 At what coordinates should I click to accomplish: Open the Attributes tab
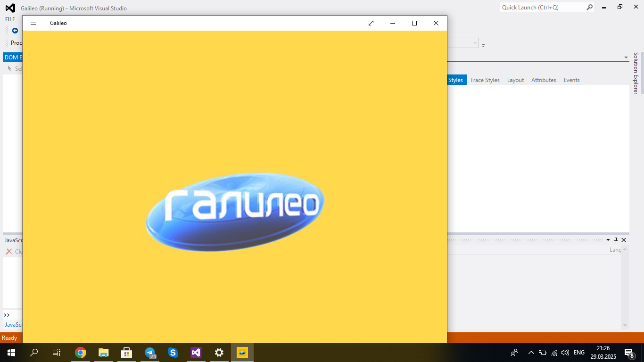[x=544, y=80]
